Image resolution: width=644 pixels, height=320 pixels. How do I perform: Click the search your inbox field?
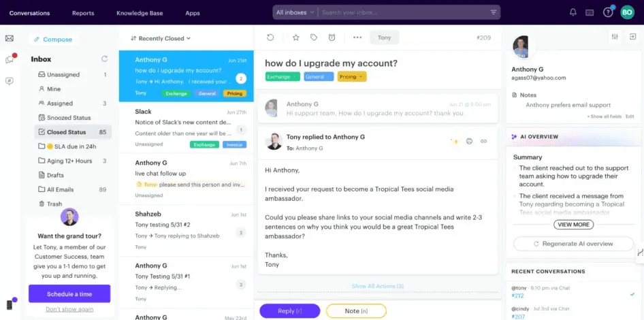pyautogui.click(x=404, y=12)
